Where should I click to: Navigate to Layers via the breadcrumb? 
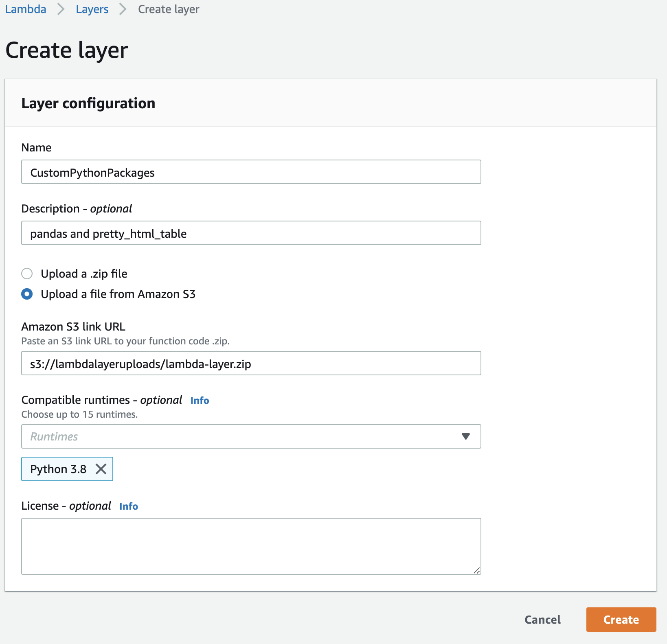[92, 9]
